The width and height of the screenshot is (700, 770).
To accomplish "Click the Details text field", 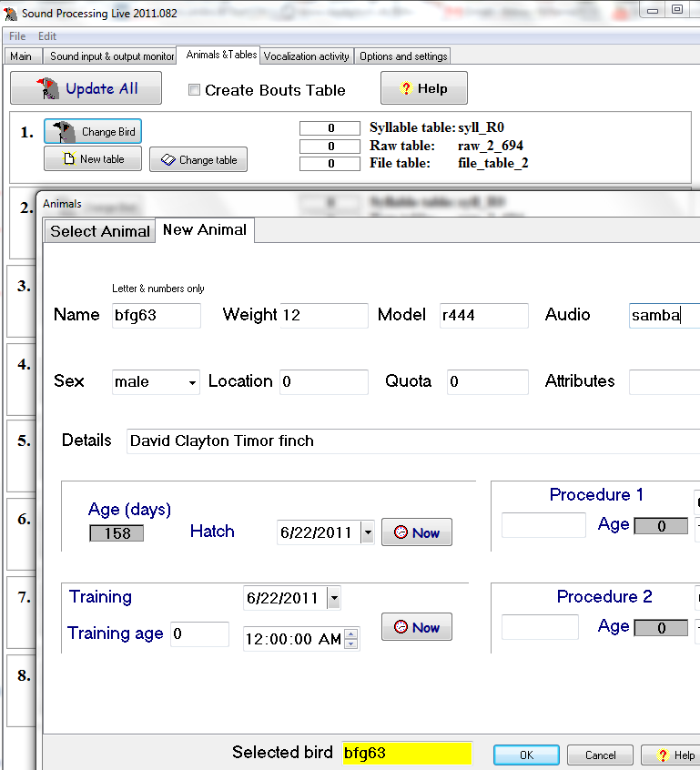I will tap(410, 441).
